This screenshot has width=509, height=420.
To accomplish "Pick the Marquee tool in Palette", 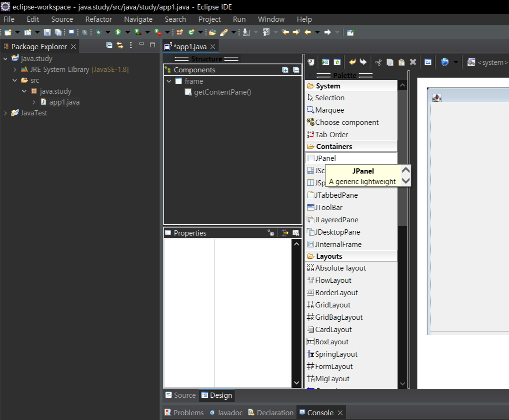I will [x=351, y=110].
